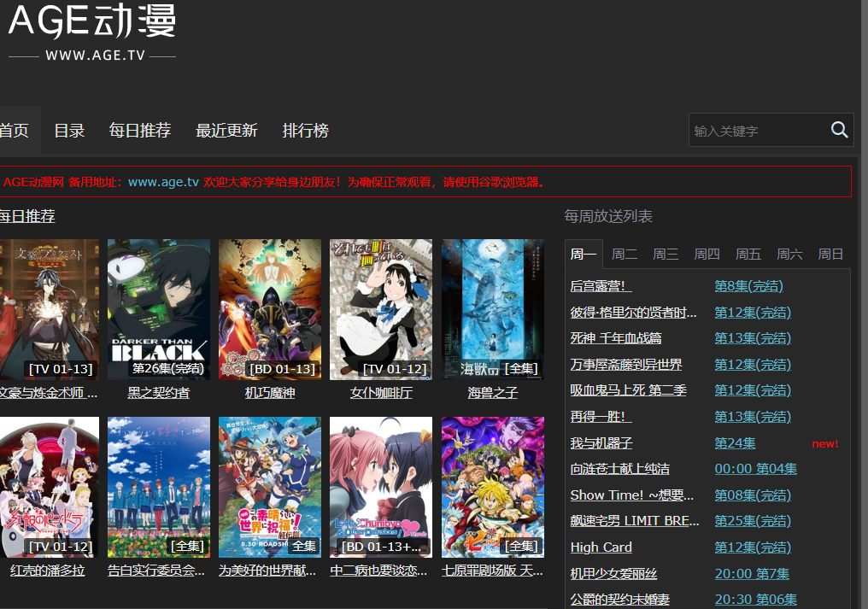Open the 红壳的潘多拉 poster thumbnail
This screenshot has width=868, height=609.
pos(50,487)
